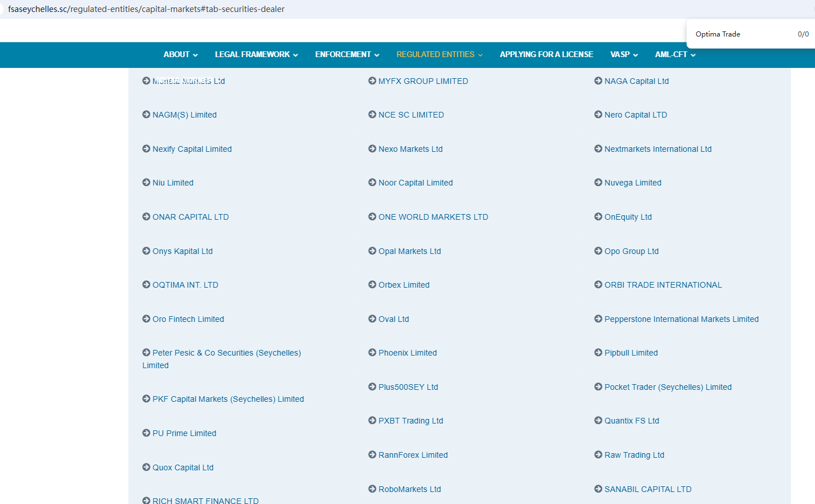Open the REGULATED ENTITIES menu
This screenshot has height=504, width=815.
(439, 55)
